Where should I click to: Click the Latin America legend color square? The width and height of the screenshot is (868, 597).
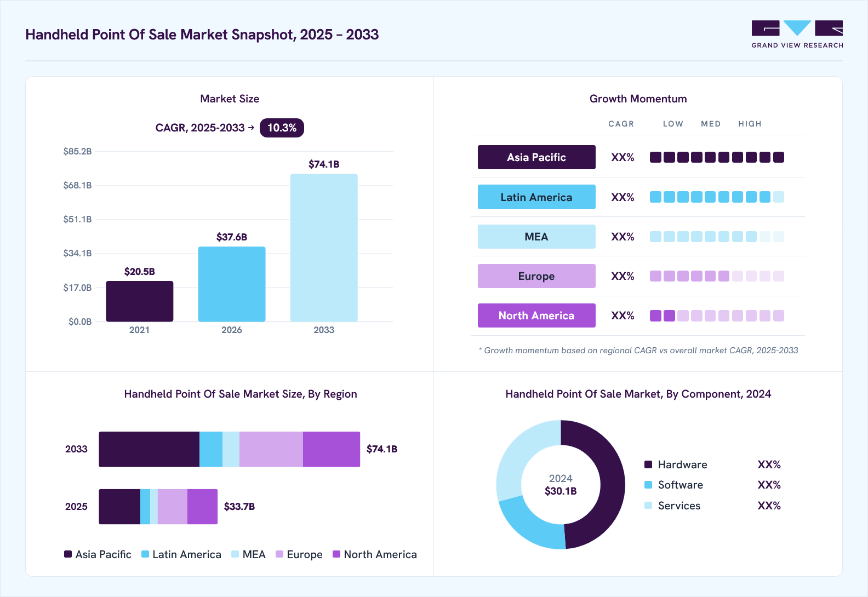145,554
